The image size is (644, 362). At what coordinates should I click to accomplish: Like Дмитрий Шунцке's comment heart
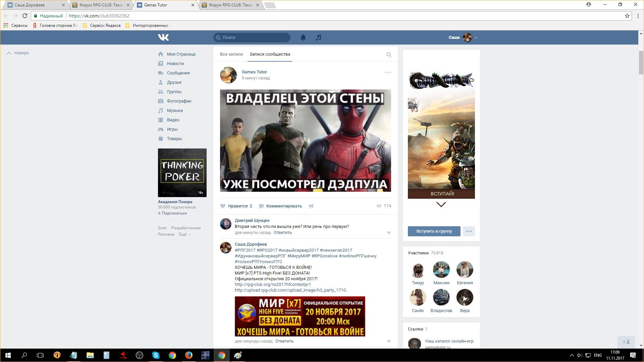(x=389, y=233)
